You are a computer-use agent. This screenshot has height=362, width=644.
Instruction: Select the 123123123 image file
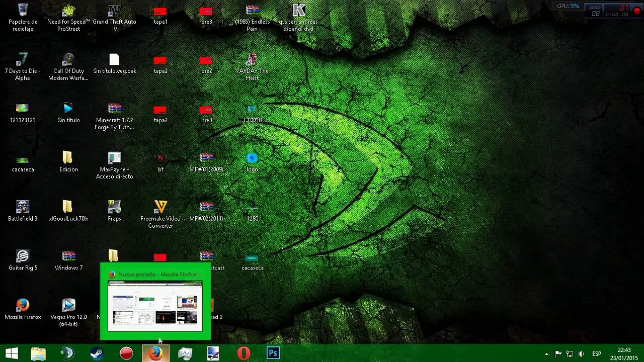click(23, 113)
